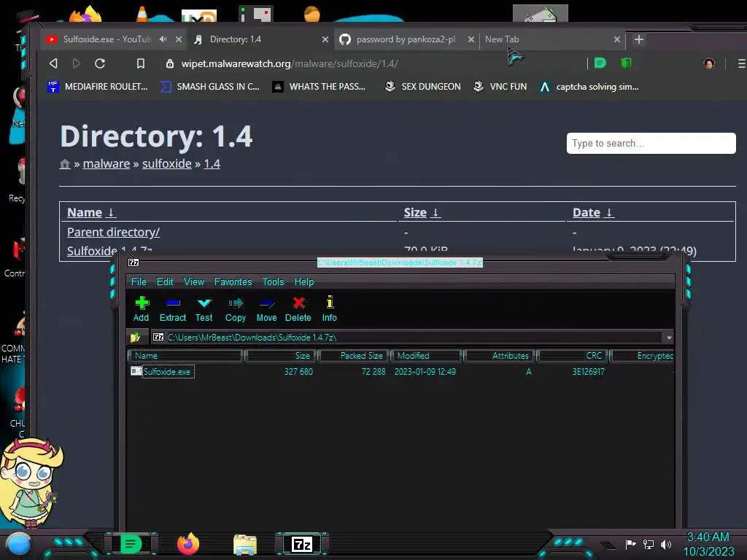Expand the 7-Zip address path dropdown
This screenshot has width=747, height=560.
click(669, 338)
